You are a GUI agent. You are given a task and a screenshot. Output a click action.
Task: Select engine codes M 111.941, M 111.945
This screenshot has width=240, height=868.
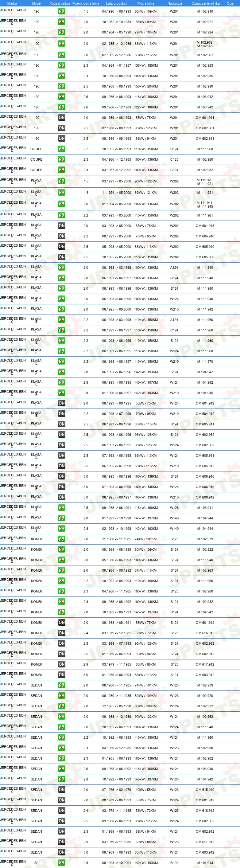tap(205, 205)
